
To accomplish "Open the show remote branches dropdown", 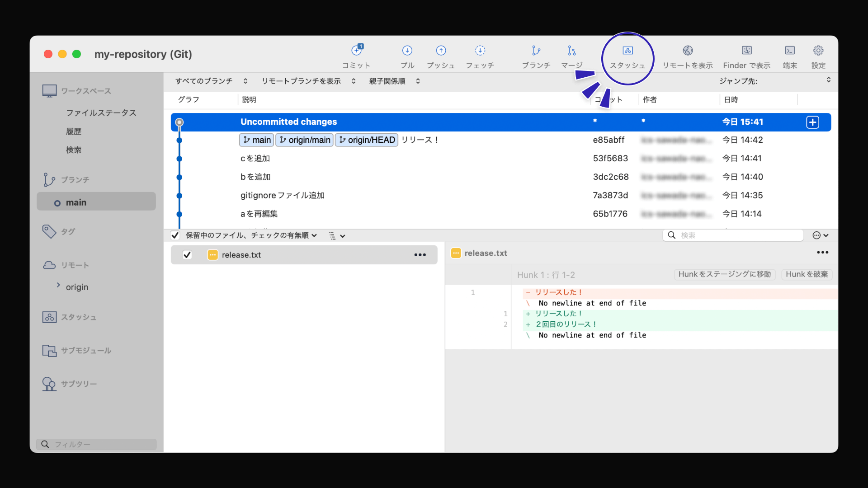I will 309,81.
